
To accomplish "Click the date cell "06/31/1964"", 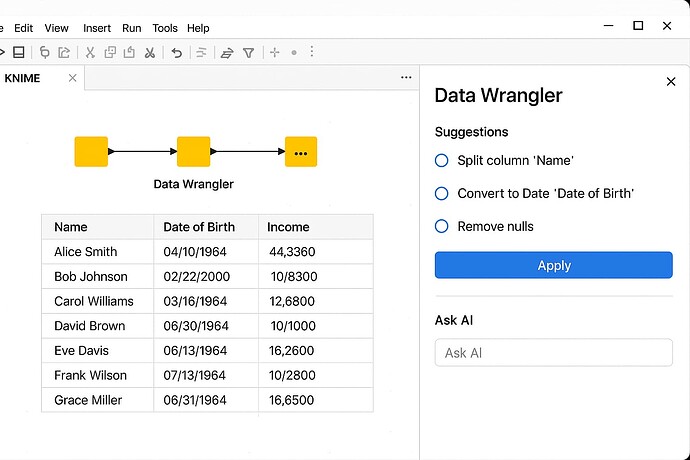I will tap(206, 400).
